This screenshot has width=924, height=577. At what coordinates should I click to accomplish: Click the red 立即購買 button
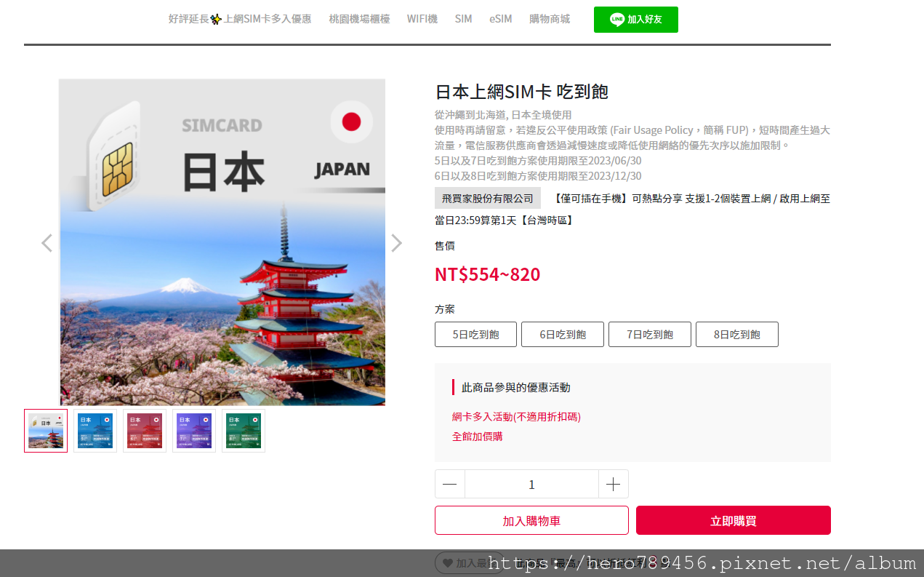(734, 521)
